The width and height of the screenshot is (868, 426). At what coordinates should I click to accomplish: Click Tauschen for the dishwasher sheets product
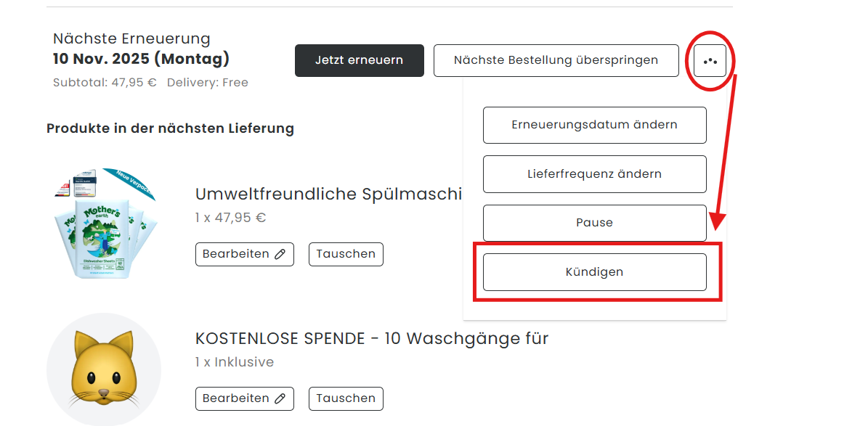[346, 255]
